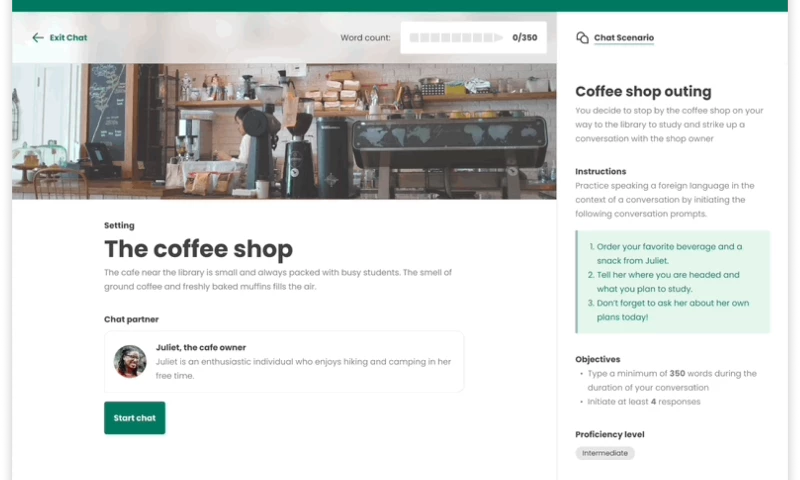
Task: Click the 350 words minimum objective
Action: 671,381
